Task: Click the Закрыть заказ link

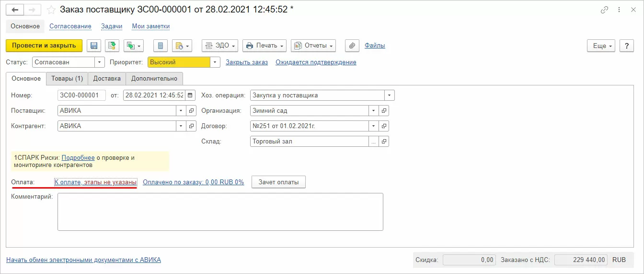Action: [247, 62]
